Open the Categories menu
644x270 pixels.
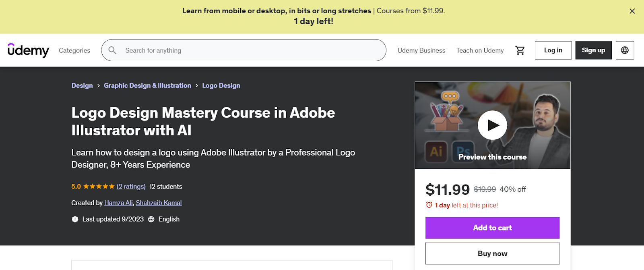coord(74,50)
